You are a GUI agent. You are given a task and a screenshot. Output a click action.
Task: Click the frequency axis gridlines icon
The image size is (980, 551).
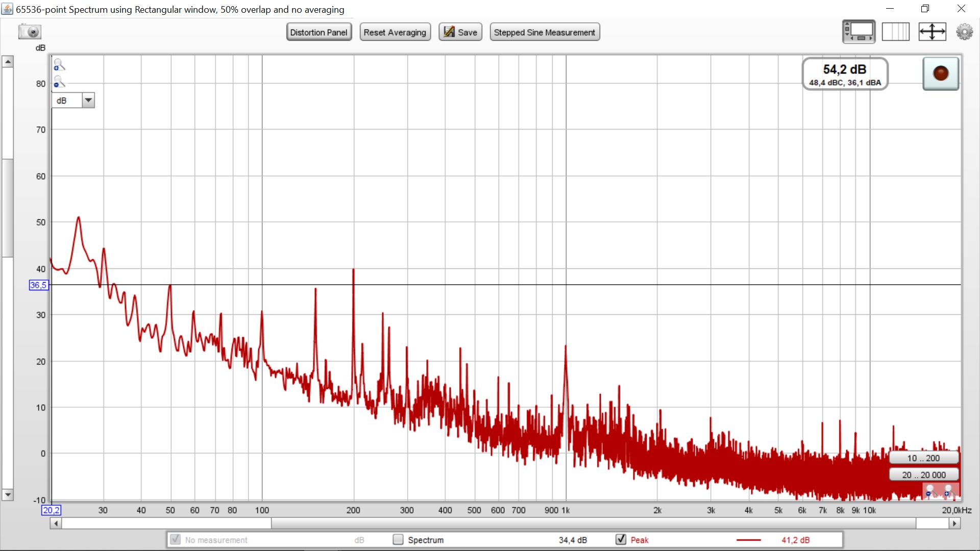pyautogui.click(x=895, y=32)
